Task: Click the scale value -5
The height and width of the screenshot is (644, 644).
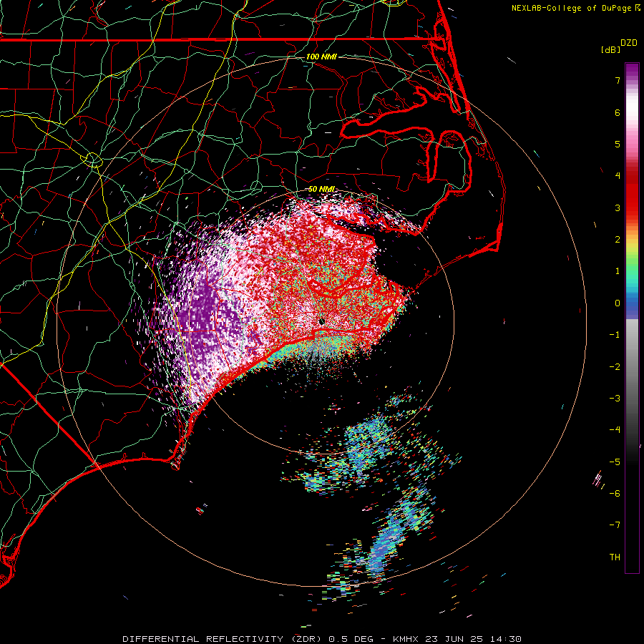Action: [615, 462]
